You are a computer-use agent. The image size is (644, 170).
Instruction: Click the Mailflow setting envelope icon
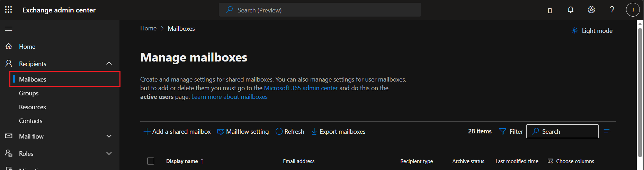tap(221, 132)
